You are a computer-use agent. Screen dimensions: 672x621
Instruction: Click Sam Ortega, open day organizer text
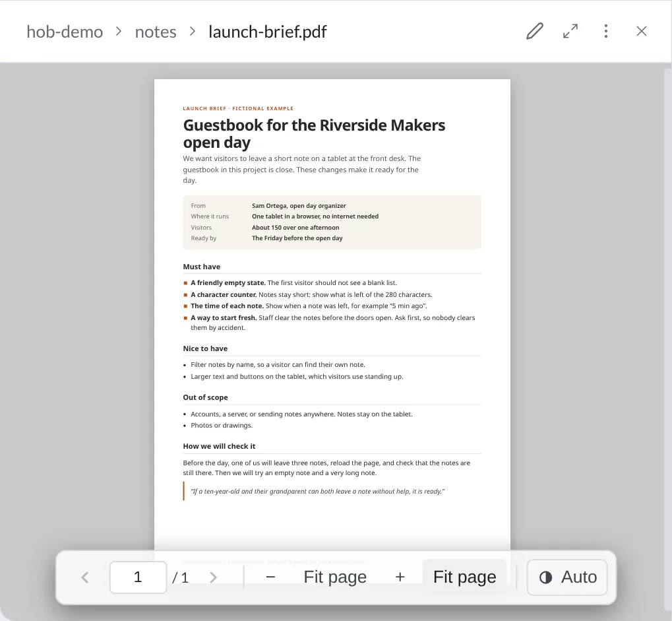point(299,206)
